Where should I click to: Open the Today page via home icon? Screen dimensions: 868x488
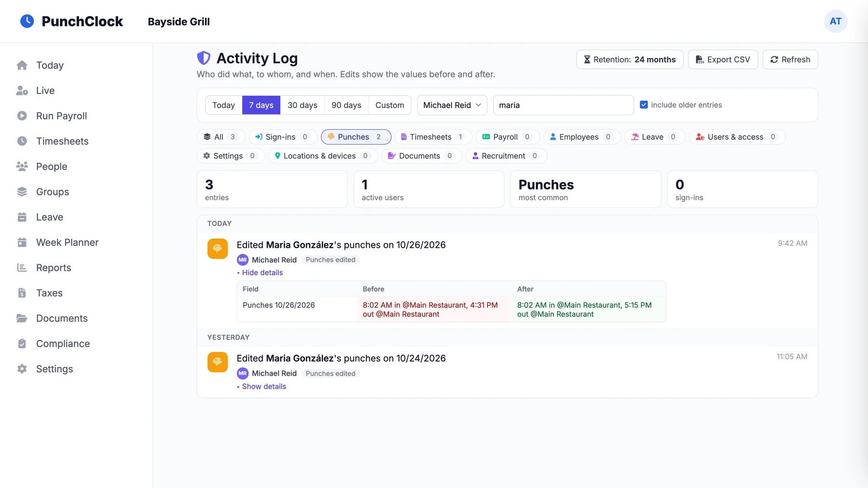pyautogui.click(x=22, y=65)
